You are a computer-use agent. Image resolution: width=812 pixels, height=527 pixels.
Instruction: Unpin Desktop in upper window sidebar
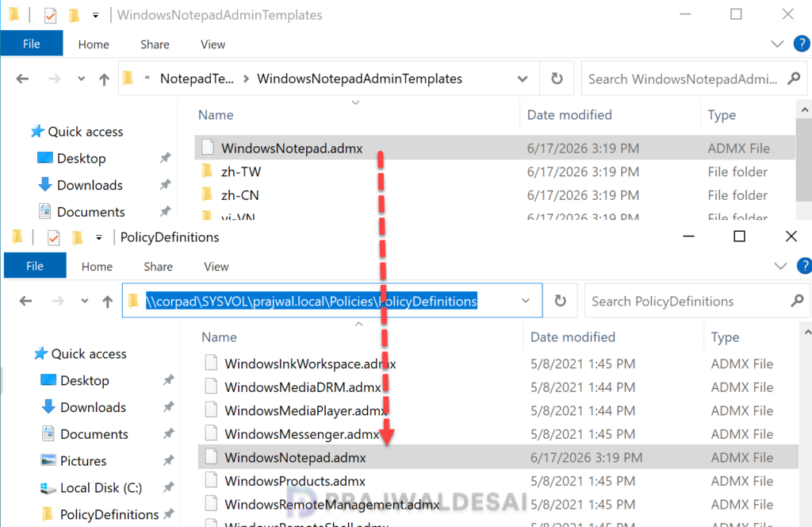point(165,157)
